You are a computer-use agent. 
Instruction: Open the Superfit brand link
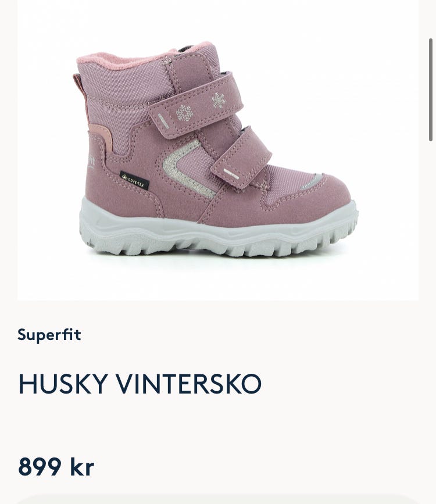pos(49,335)
